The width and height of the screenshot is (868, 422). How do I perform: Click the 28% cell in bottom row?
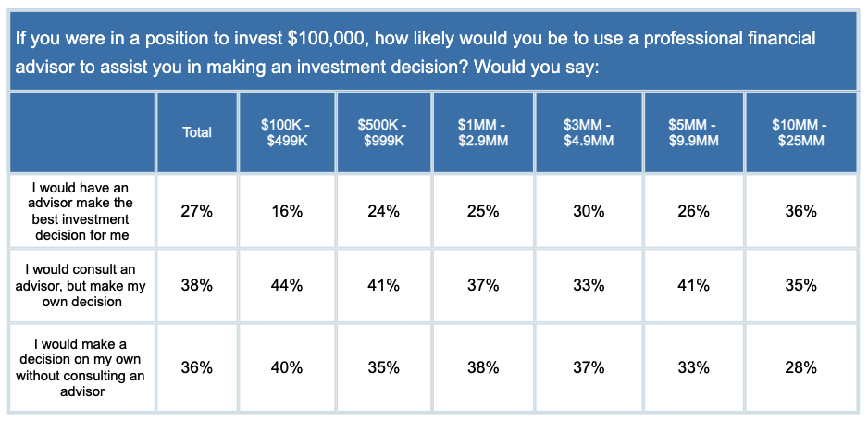click(x=802, y=367)
